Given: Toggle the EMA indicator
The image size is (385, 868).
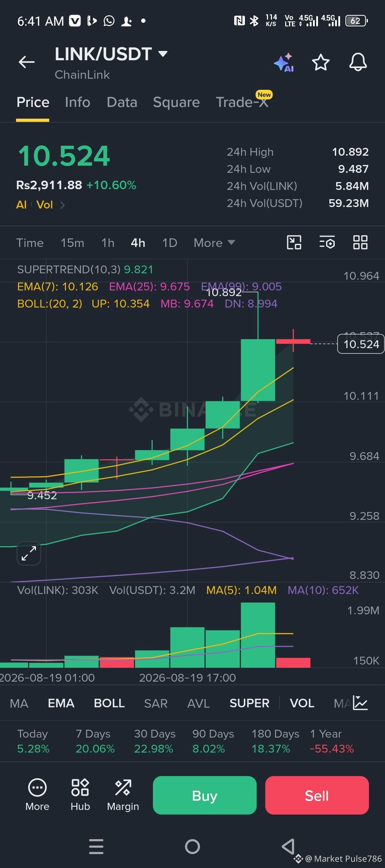Looking at the screenshot, I should click(61, 703).
